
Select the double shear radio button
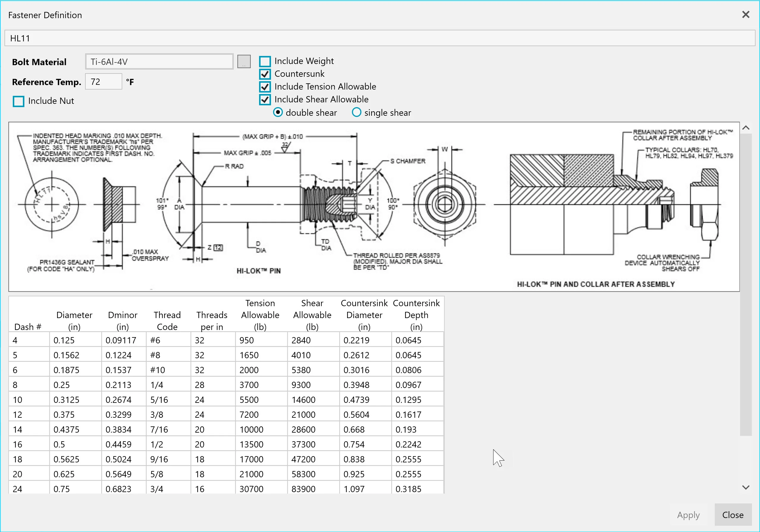click(x=278, y=112)
